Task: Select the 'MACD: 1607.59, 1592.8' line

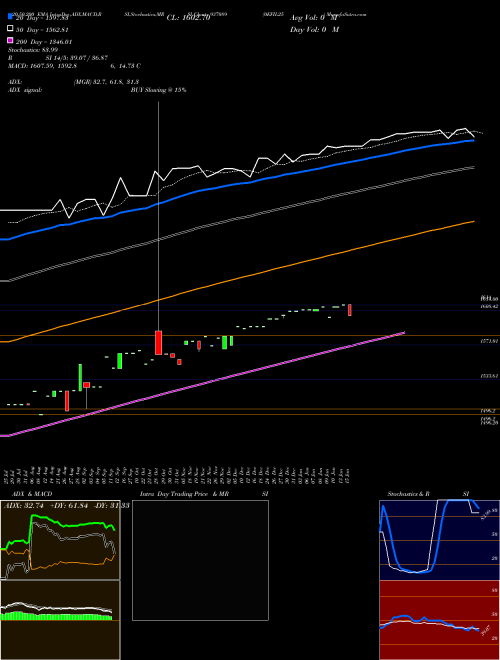Action: (42, 66)
